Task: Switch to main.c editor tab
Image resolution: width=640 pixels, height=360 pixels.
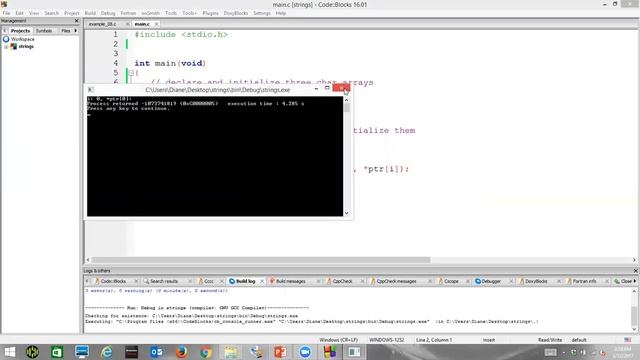Action: 142,24
